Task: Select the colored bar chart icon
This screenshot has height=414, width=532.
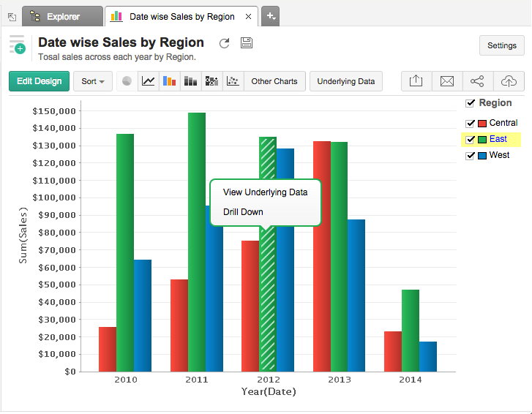Action: click(169, 81)
